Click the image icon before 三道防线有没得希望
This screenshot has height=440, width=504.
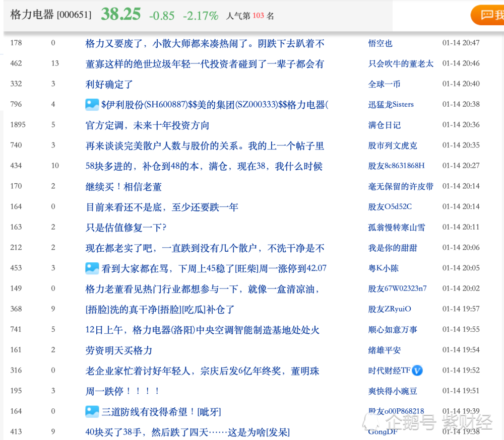click(x=92, y=411)
